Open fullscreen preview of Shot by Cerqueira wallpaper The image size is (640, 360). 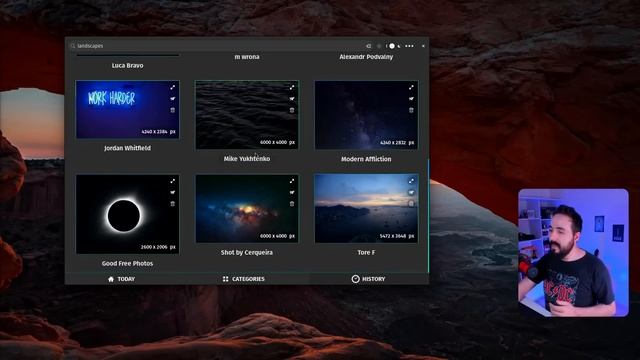coord(292,181)
